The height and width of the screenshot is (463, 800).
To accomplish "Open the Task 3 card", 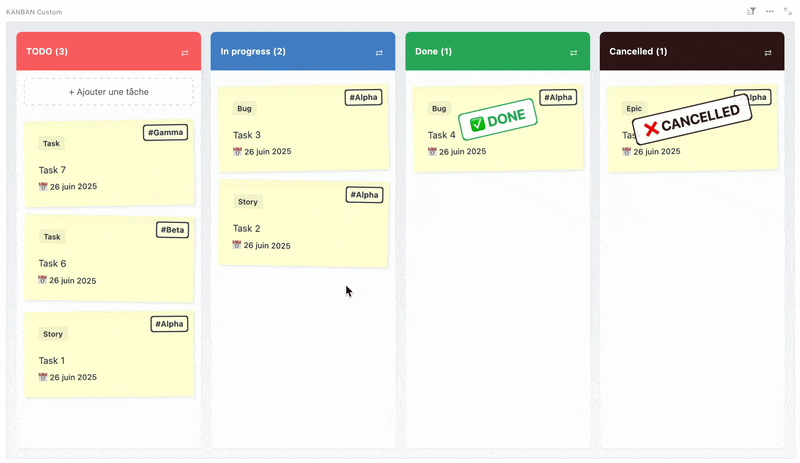I will click(x=300, y=135).
